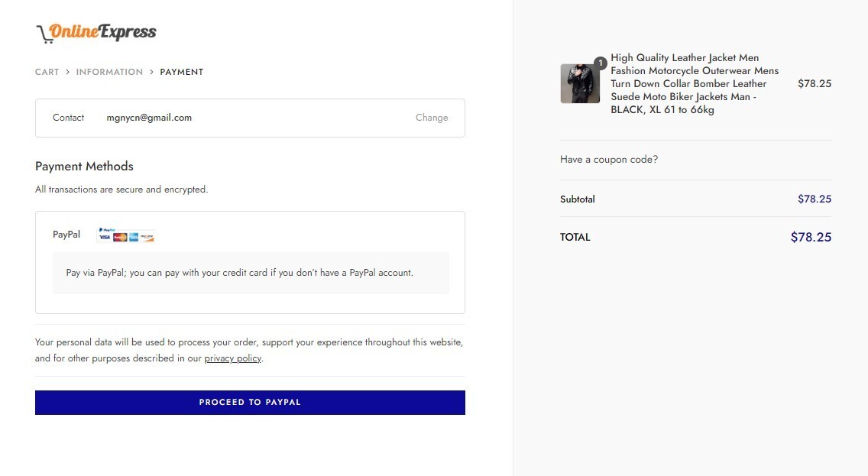Expand the 'Have a coupon code?' section

click(609, 160)
